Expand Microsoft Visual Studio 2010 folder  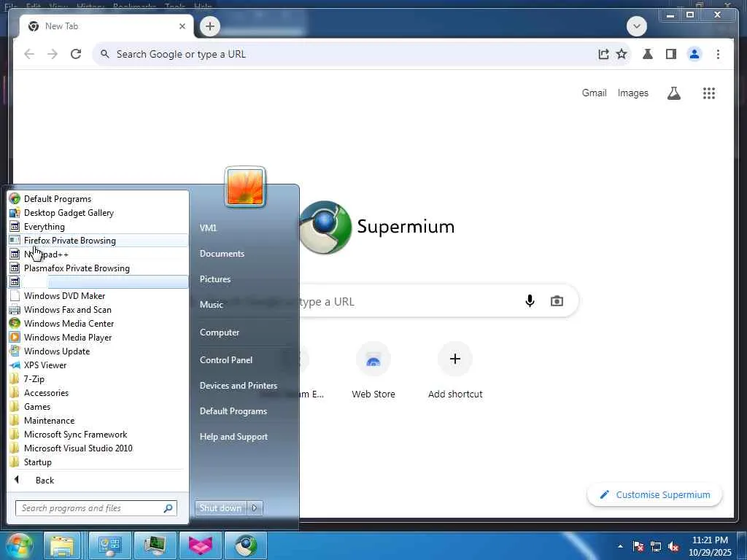click(x=98, y=448)
